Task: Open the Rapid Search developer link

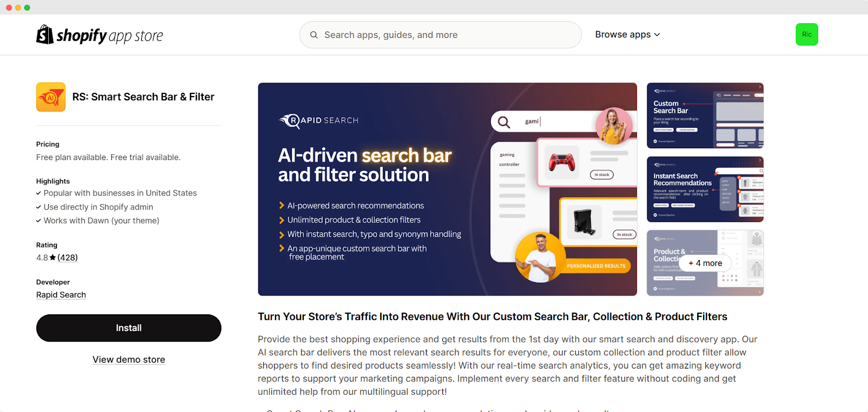Action: coord(61,295)
